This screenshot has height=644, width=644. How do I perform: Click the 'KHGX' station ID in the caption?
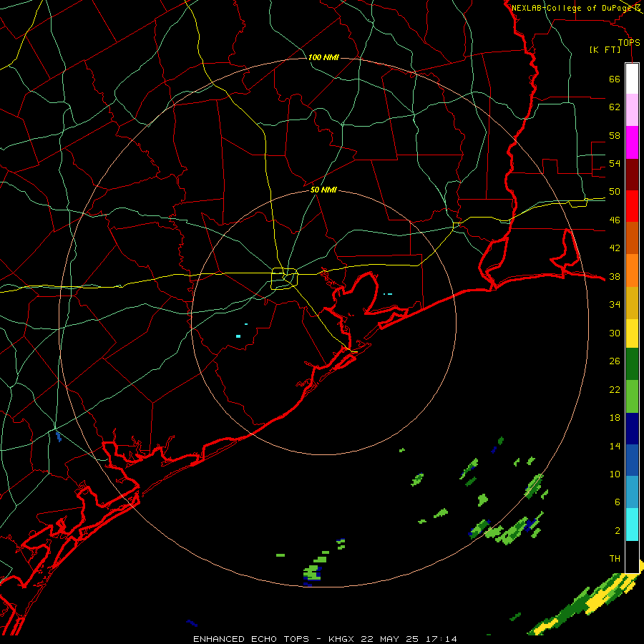(x=343, y=639)
